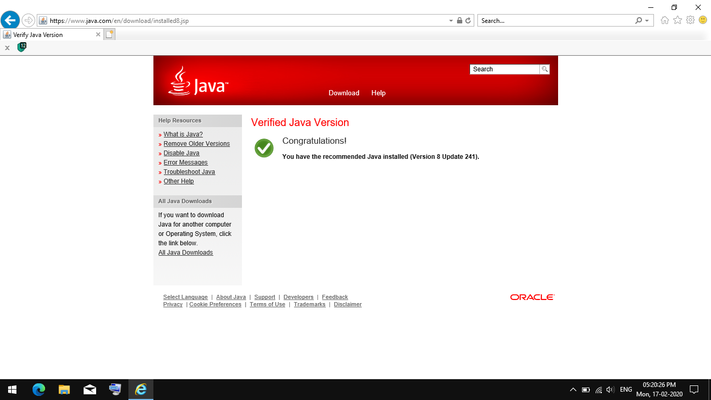Launch Microsoft Edge from taskbar

click(x=39, y=390)
